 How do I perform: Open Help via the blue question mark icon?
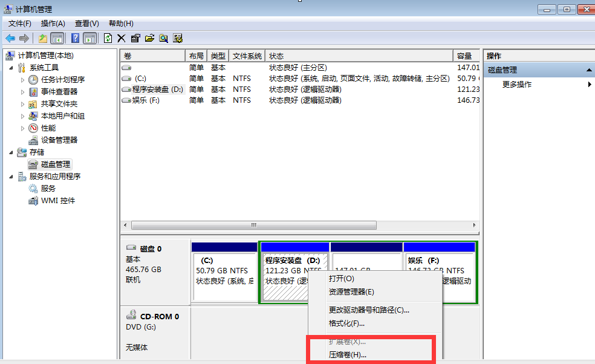(76, 38)
